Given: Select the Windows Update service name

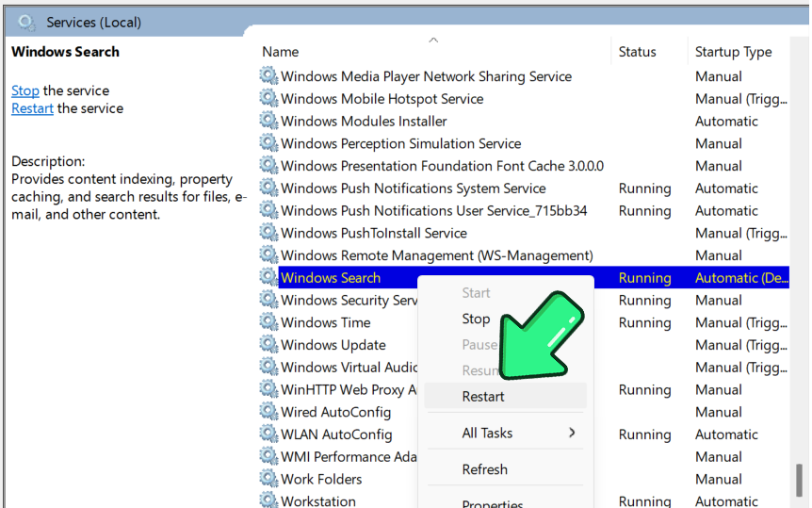Looking at the screenshot, I should (333, 345).
